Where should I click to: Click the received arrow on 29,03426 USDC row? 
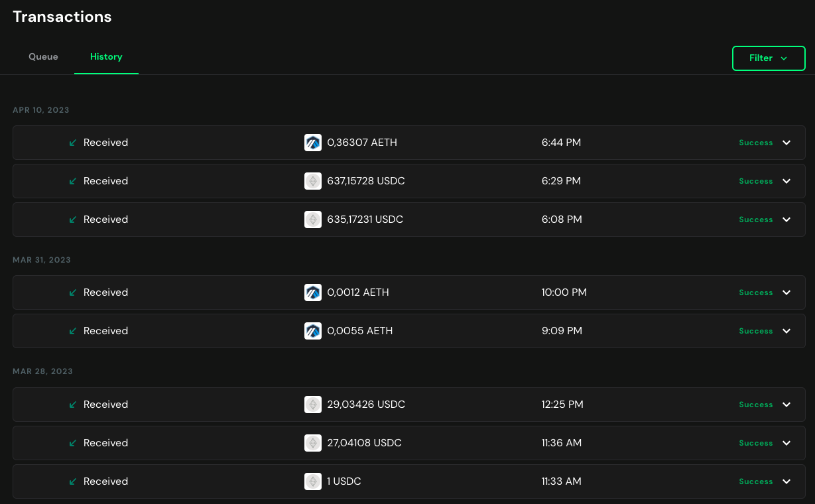(73, 404)
